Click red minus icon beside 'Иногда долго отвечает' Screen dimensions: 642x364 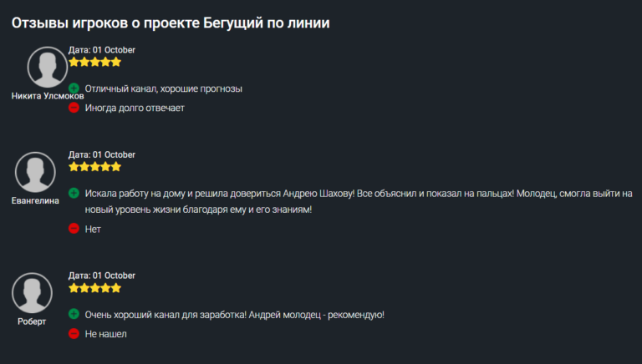(74, 108)
